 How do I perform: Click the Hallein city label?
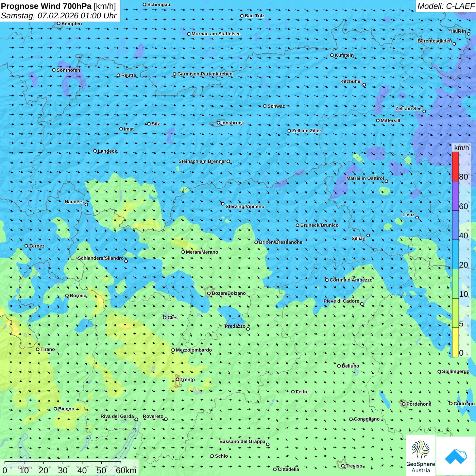tap(458, 31)
